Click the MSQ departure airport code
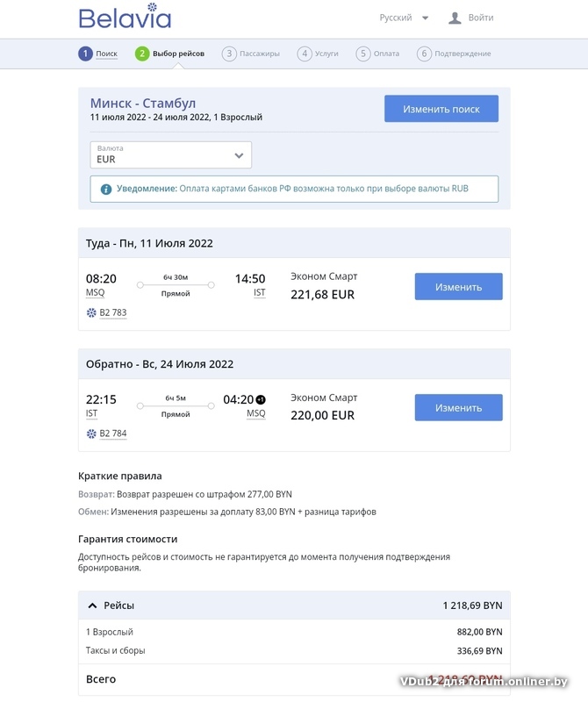588x702 pixels. coord(95,293)
